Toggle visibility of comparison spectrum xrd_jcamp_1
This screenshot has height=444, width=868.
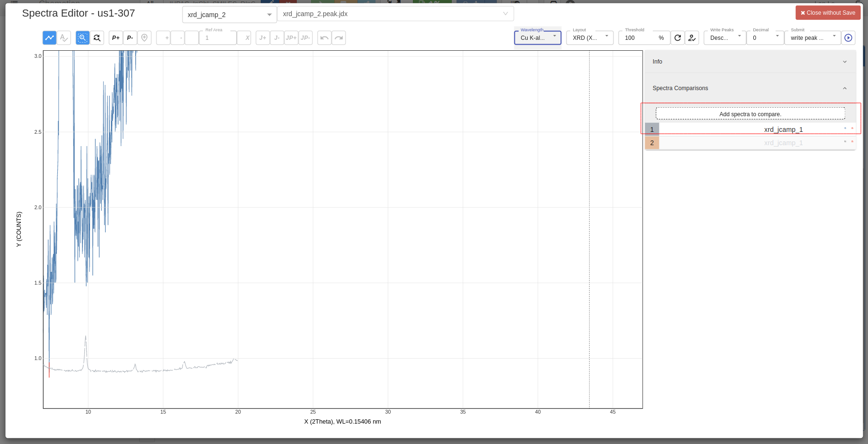click(845, 128)
